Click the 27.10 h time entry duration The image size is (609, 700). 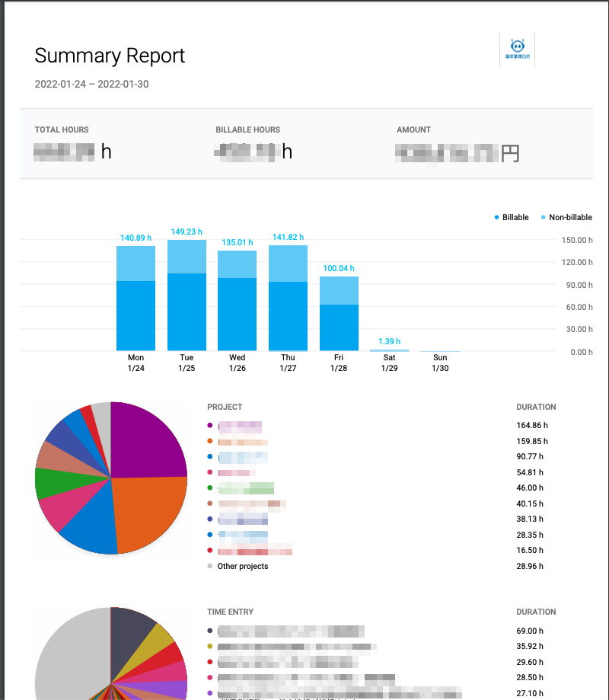(x=530, y=693)
